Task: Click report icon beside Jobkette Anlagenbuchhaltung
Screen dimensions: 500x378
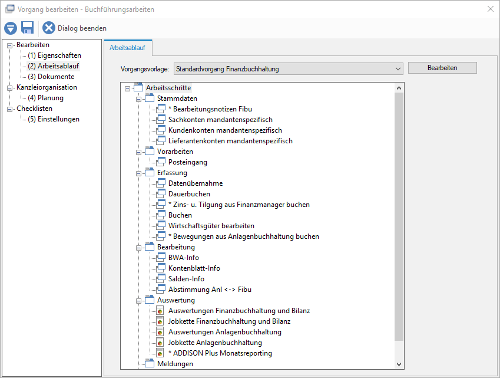Action: (160, 342)
